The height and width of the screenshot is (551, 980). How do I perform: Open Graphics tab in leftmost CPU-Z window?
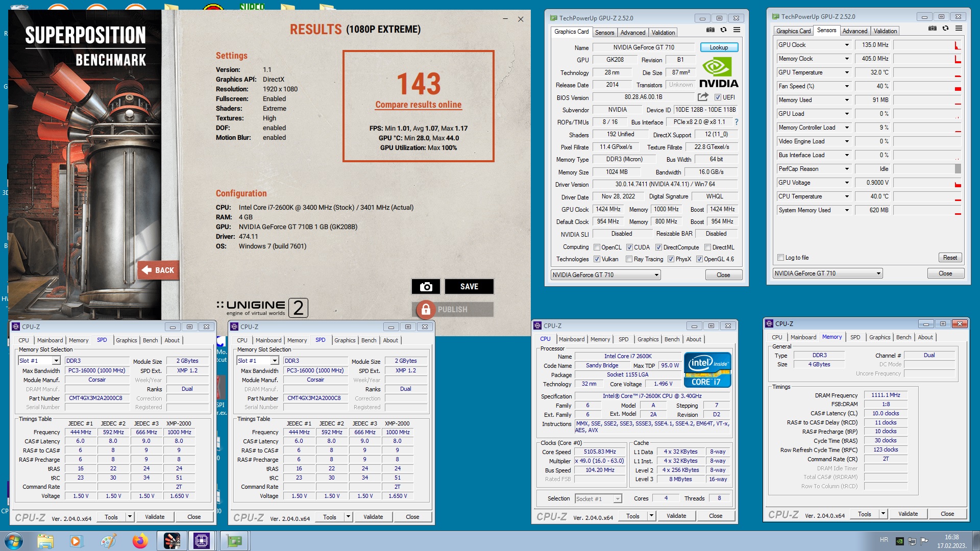(x=126, y=340)
